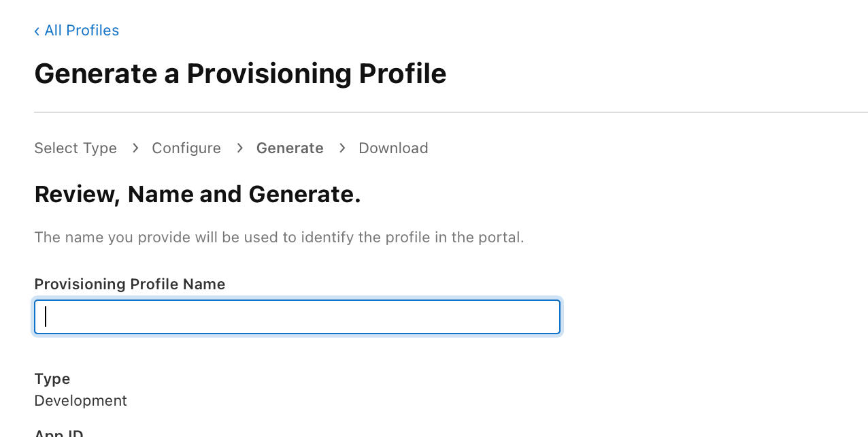Viewport: 868px width, 437px height.
Task: Click chevron between Configure and Generate
Action: [x=239, y=148]
